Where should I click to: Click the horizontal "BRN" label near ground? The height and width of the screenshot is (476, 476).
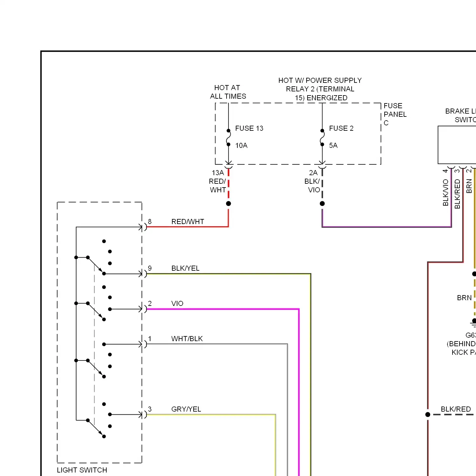464,298
